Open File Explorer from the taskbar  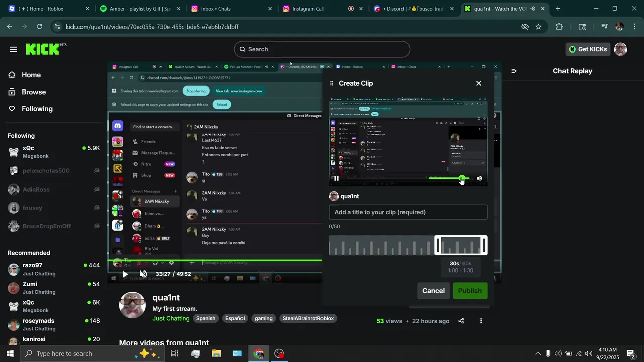[x=216, y=354]
